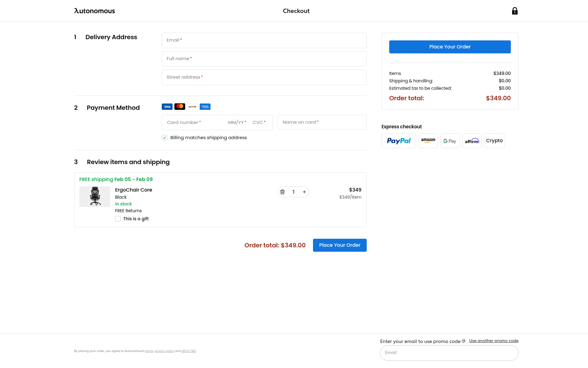The height and width of the screenshot is (368, 588).
Task: Focus the delivery Email field
Action: click(264, 40)
